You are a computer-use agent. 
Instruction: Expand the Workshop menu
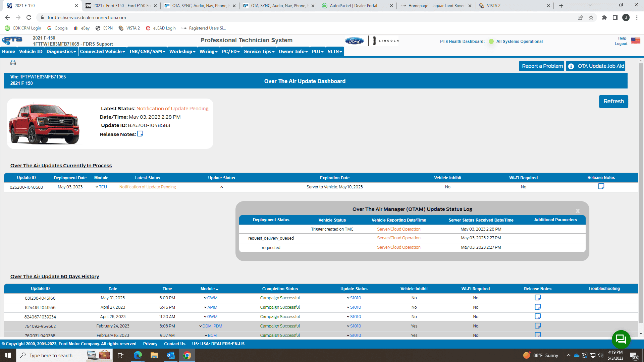182,51
